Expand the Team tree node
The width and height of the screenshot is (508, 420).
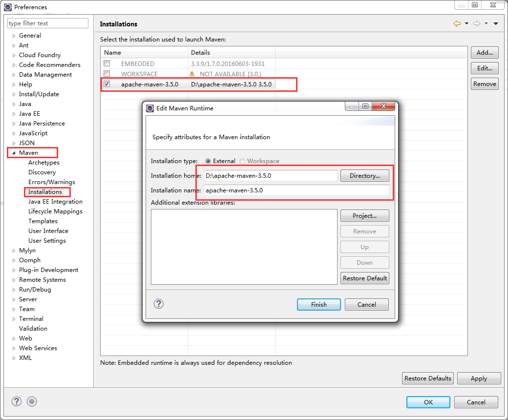click(14, 309)
